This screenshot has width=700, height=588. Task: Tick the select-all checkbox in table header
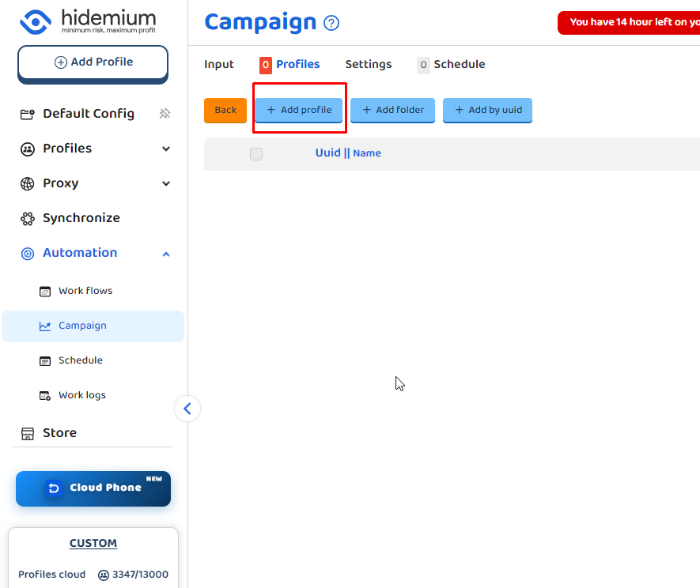point(256,154)
